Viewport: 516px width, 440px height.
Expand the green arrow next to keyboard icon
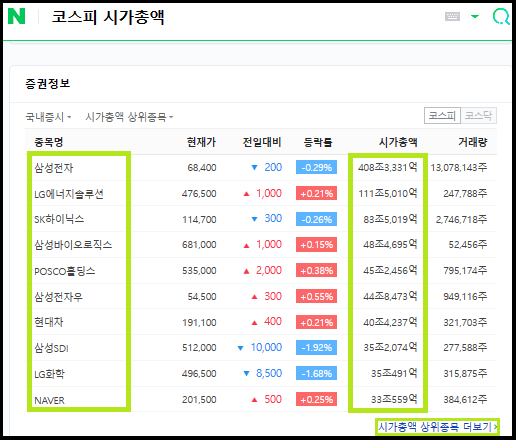[475, 16]
